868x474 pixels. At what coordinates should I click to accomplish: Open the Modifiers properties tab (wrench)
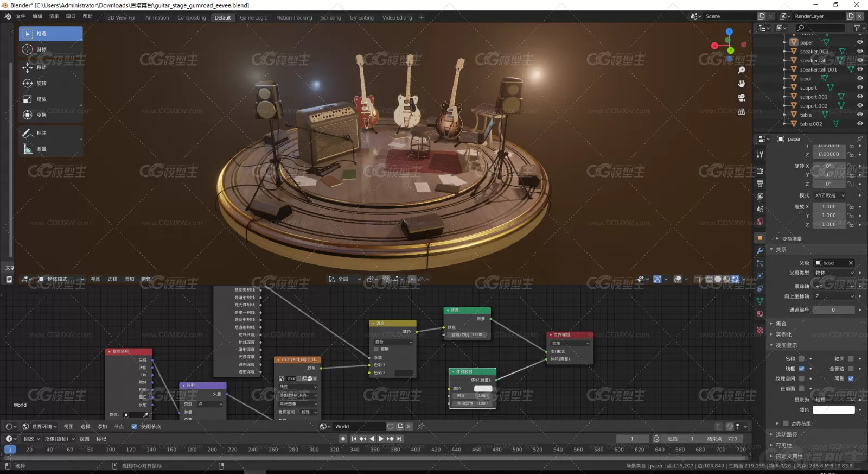click(x=760, y=250)
